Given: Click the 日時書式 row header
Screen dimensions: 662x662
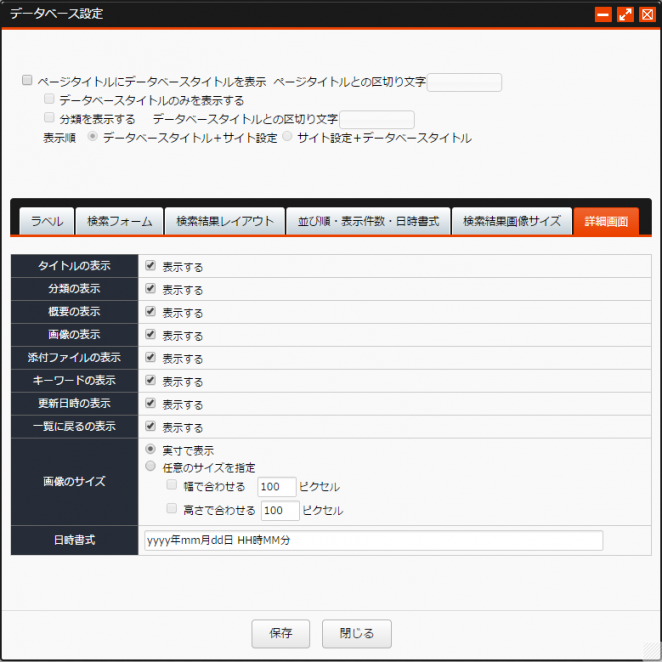Looking at the screenshot, I should pos(74,540).
